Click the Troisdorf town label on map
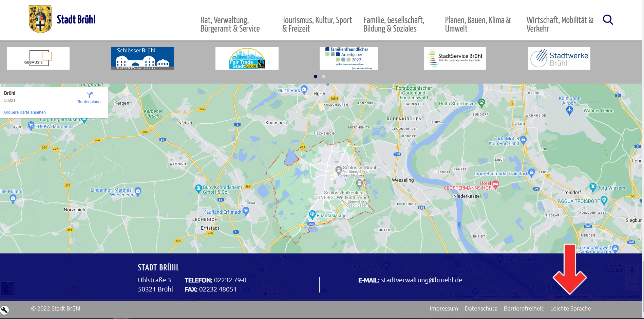Screen dimensions: 644x319 tap(571, 192)
